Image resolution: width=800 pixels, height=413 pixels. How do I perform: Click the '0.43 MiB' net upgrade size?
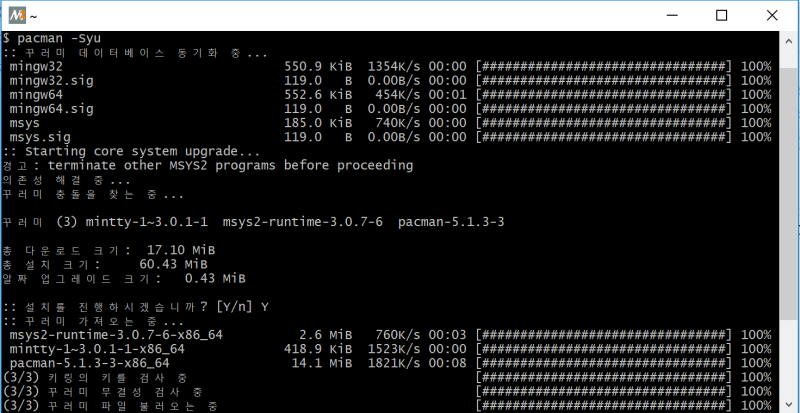(x=215, y=279)
